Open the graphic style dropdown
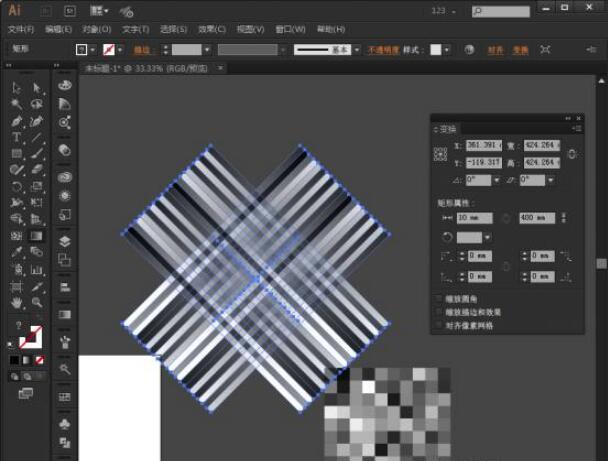The image size is (608, 461). pos(447,50)
